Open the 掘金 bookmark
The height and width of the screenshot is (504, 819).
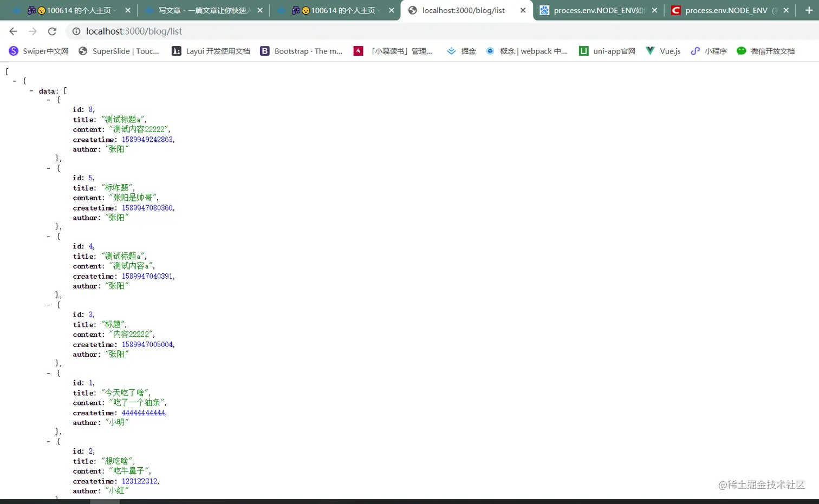tap(461, 51)
